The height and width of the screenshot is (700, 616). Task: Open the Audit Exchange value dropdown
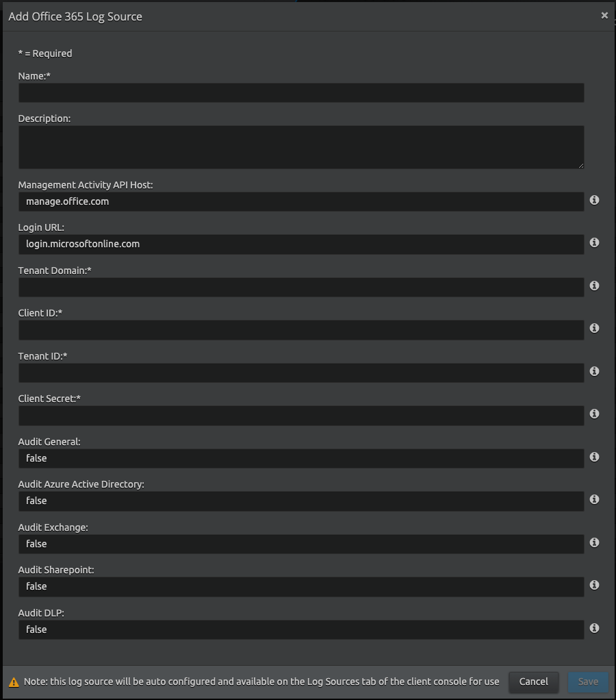[301, 544]
